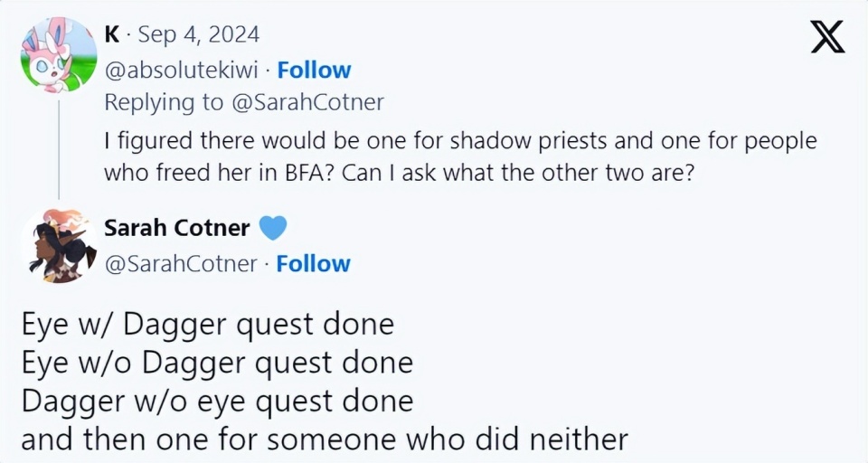Open the Sep 4, 2024 timestamp
The width and height of the screenshot is (868, 463).
(x=197, y=35)
